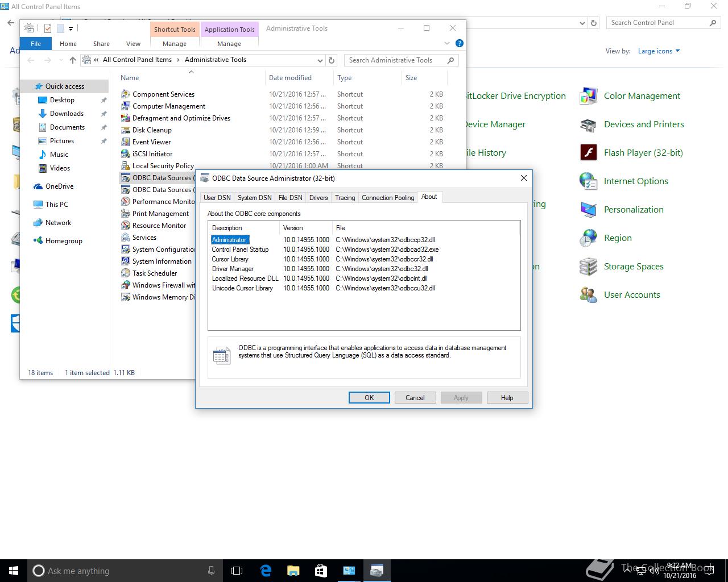This screenshot has height=582, width=728.
Task: Open Microsoft Edge from the taskbar
Action: point(266,571)
